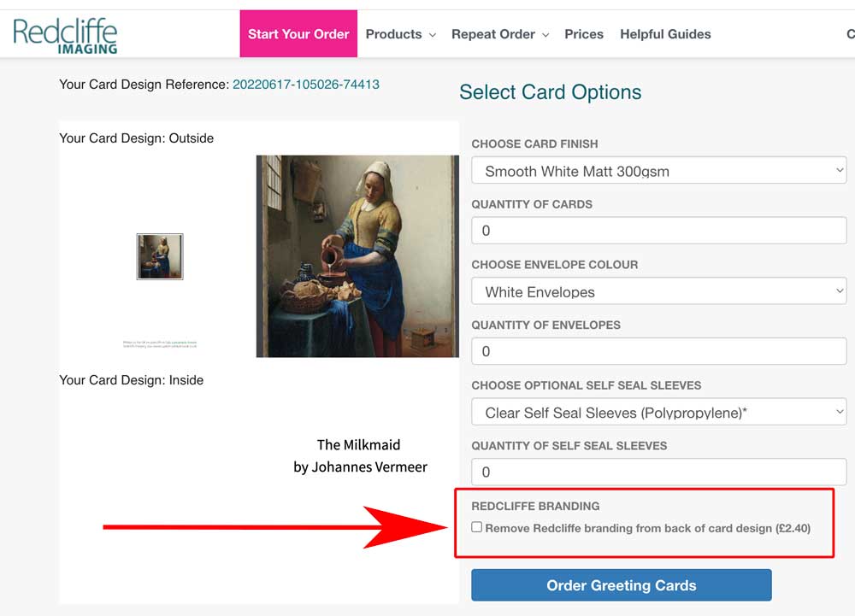Click the Order Greeting Cards button

tap(621, 585)
